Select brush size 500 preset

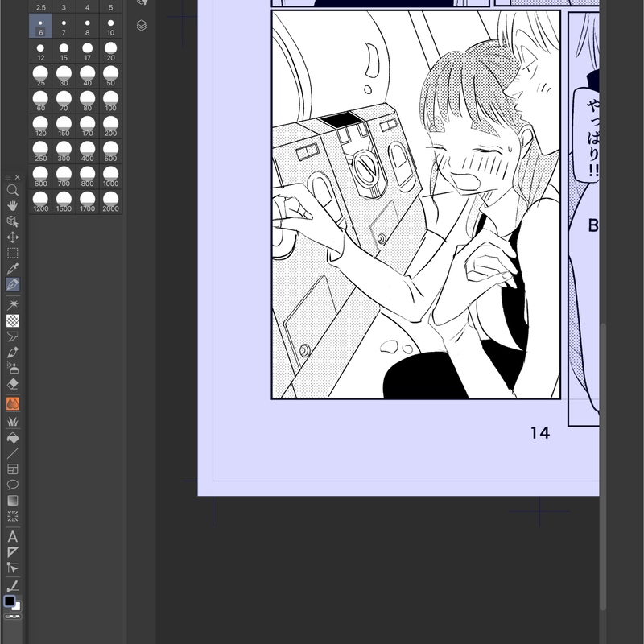pos(110,151)
